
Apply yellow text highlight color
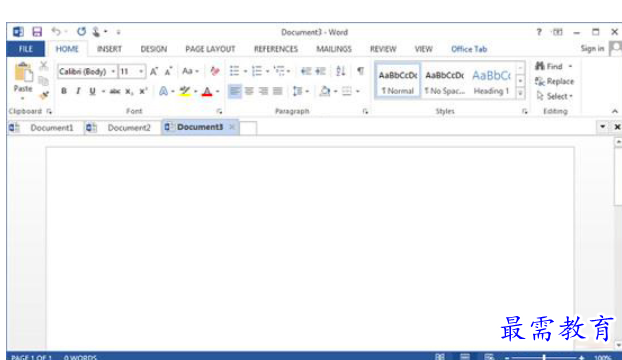click(x=184, y=92)
